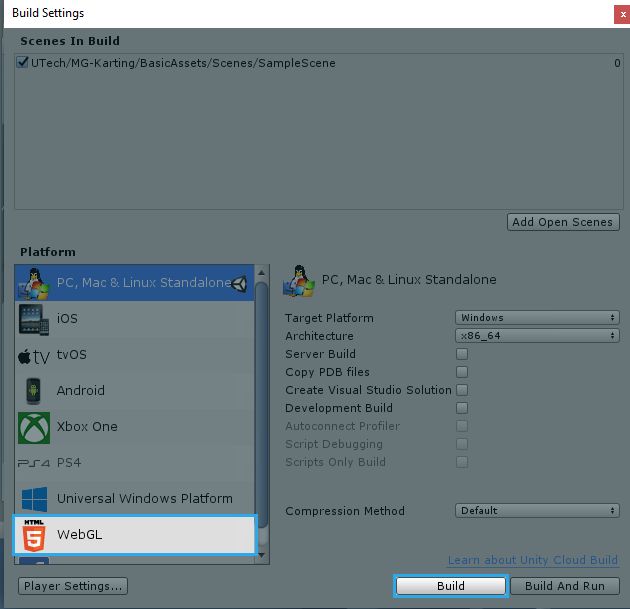Select the Android robot icon
The image size is (630, 609).
(x=33, y=391)
